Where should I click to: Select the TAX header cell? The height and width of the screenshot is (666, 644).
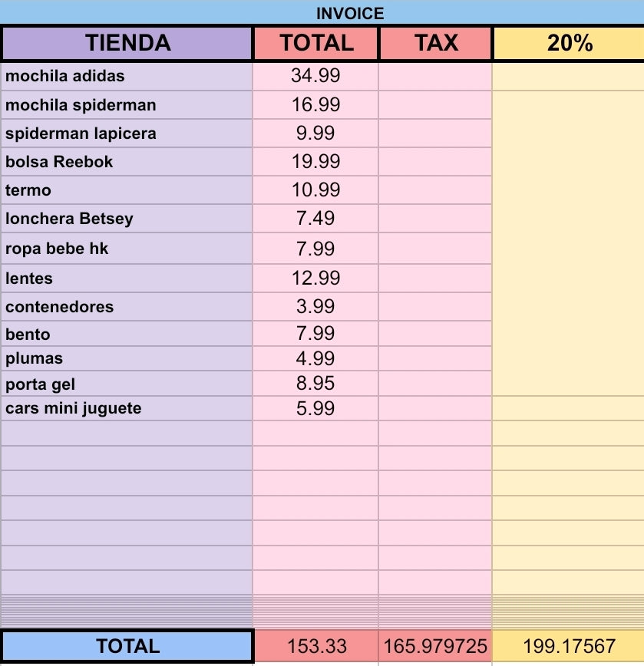[435, 43]
